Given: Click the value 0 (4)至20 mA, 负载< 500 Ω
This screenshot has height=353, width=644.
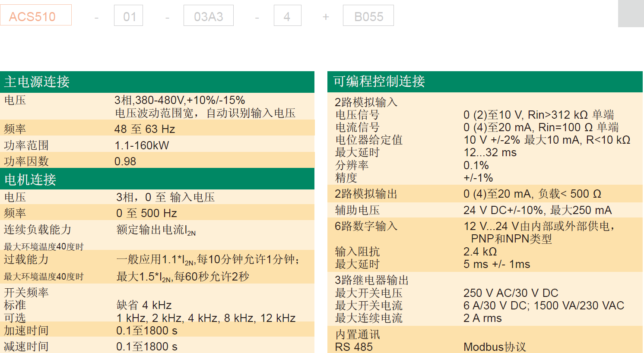Looking at the screenshot, I should click(x=533, y=194).
